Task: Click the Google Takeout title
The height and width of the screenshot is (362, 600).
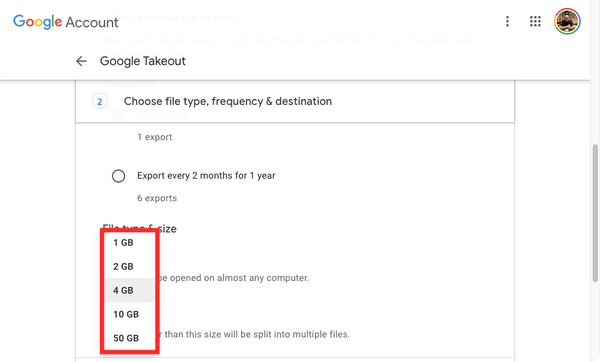Action: tap(143, 61)
